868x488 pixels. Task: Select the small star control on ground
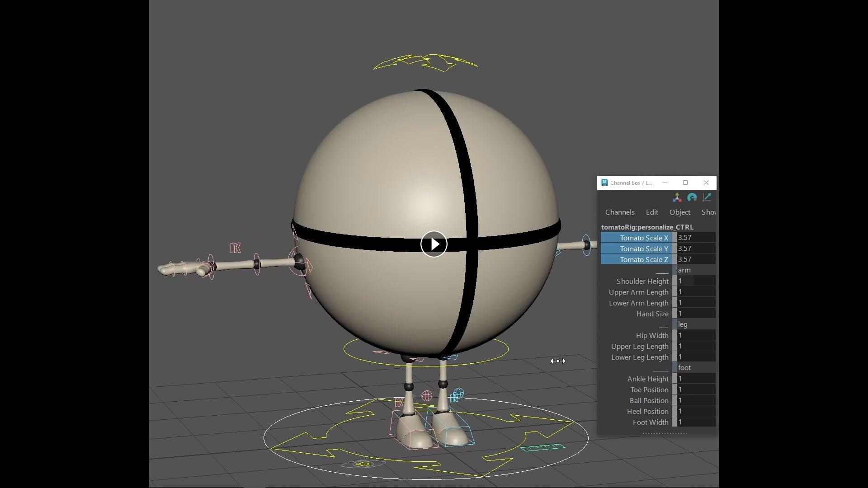[362, 464]
